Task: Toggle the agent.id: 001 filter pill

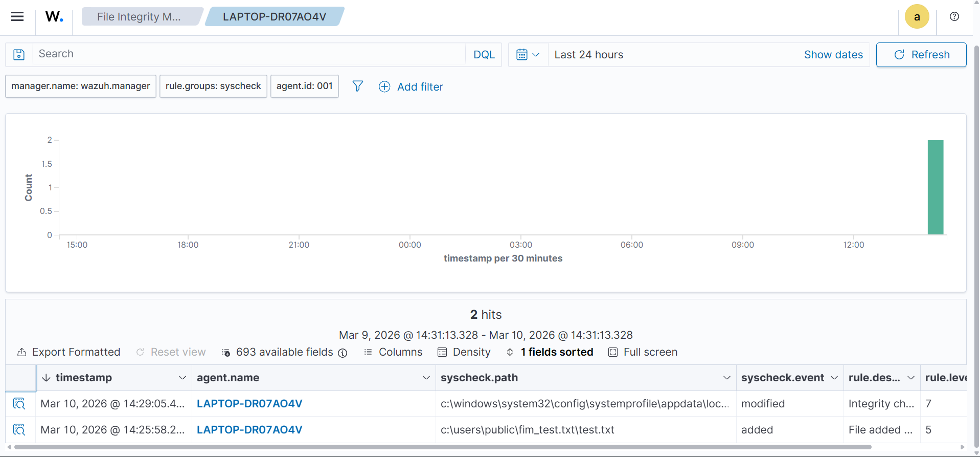Action: [304, 86]
